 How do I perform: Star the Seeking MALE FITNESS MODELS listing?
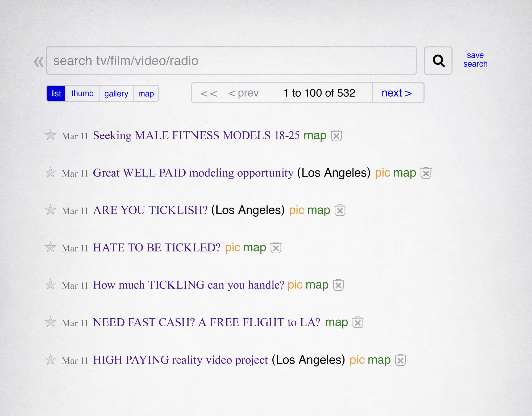click(50, 135)
